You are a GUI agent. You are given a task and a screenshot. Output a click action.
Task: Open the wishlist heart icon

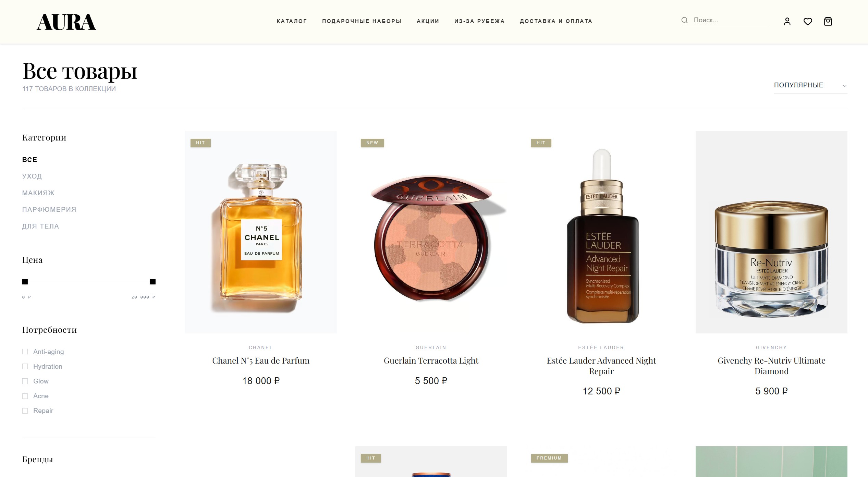point(808,22)
